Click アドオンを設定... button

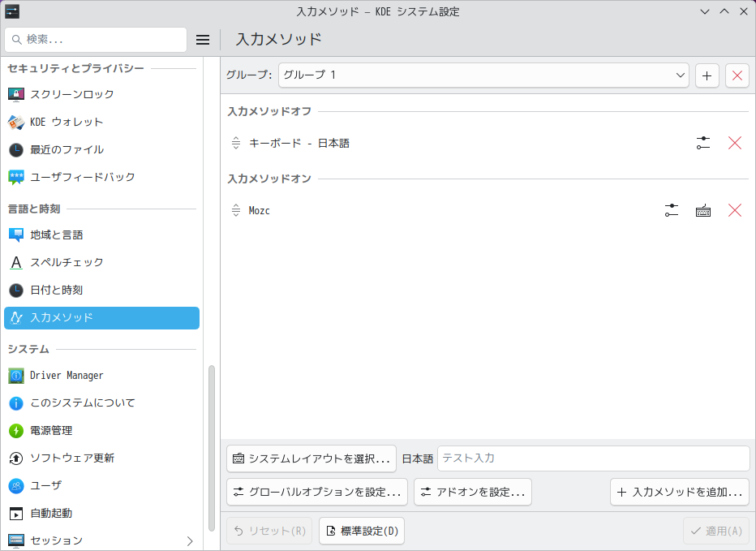[x=473, y=492]
